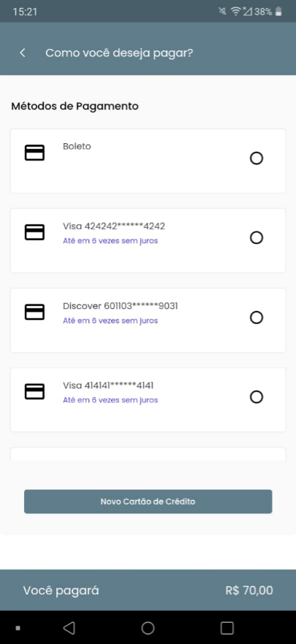The height and width of the screenshot is (644, 296).
Task: Open installment text under Discover card
Action: point(110,321)
